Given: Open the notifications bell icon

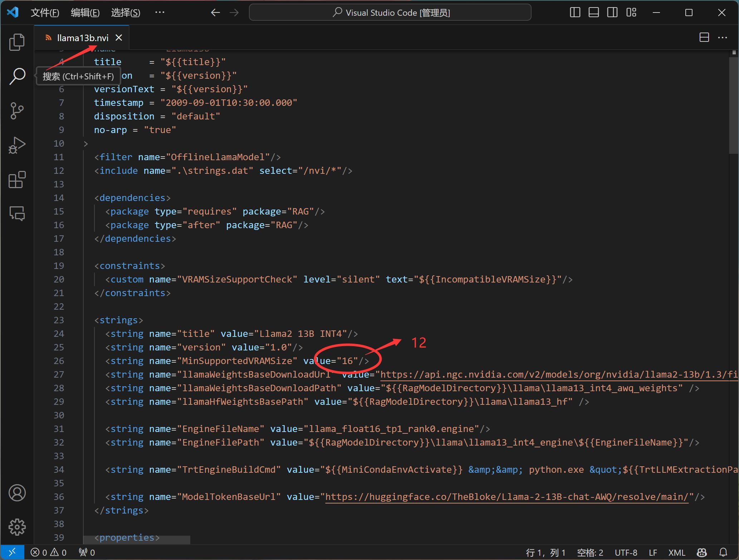Looking at the screenshot, I should coord(723,552).
